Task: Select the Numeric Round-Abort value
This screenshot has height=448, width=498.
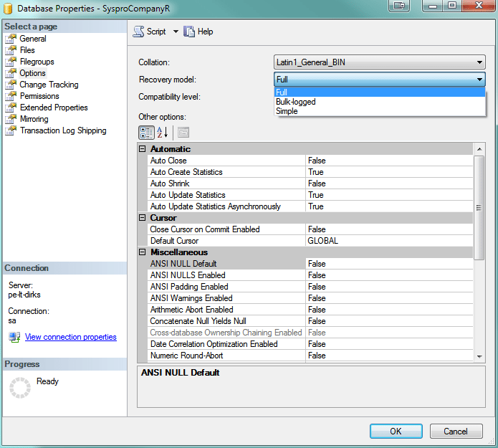Action: coord(389,355)
